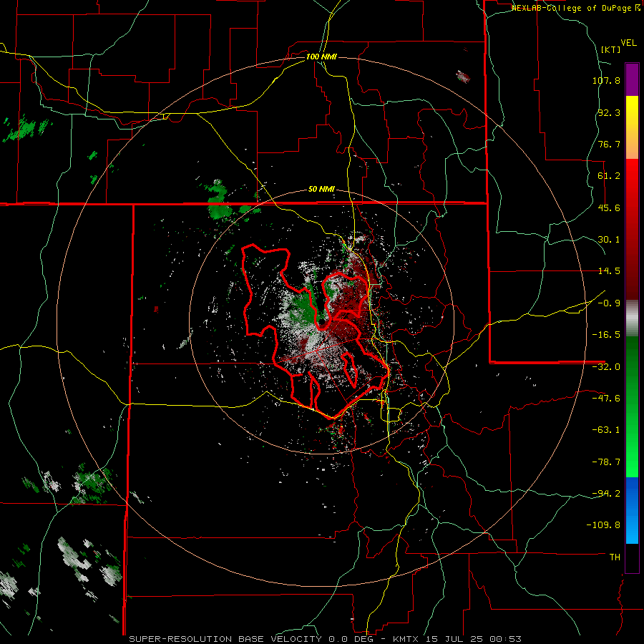Image resolution: width=644 pixels, height=644 pixels.
Task: Click the purple segment of the color bar
Action: 632,79
